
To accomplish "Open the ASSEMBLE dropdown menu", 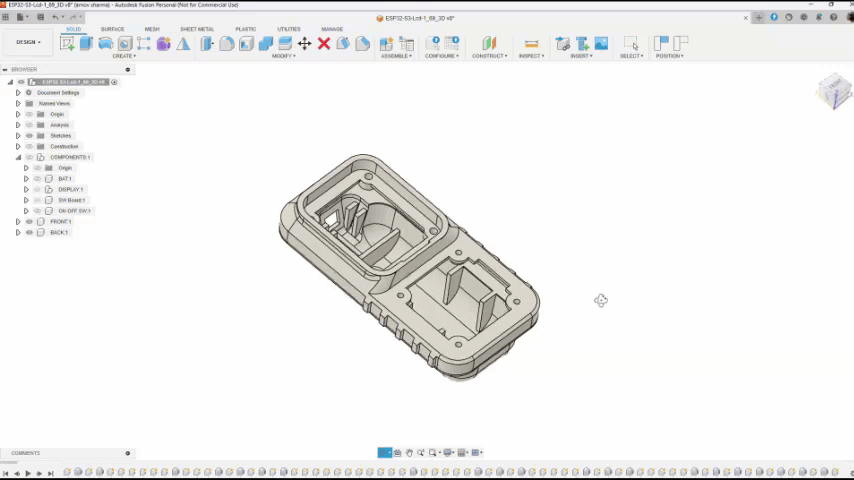I will pos(396,56).
